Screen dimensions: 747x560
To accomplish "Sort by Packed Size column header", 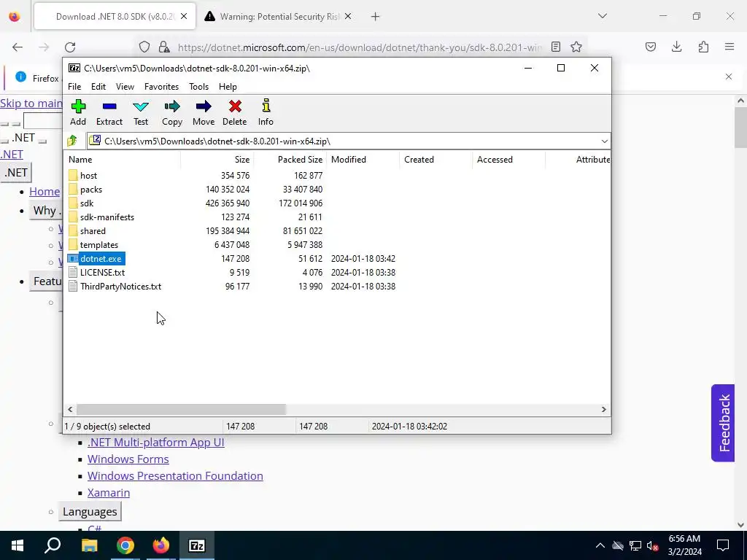I will [290, 160].
